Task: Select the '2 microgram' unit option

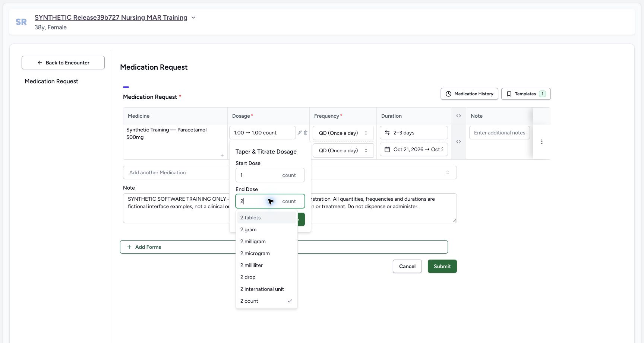Action: 266,253
